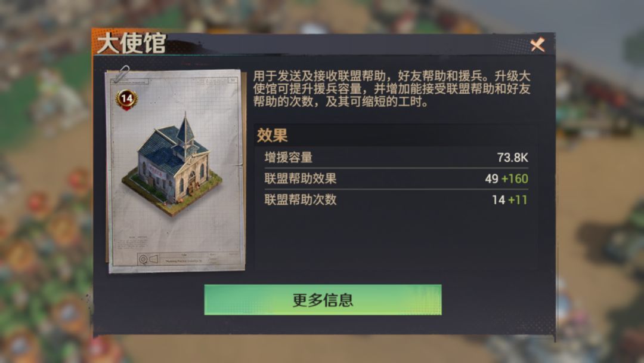Select the base value 49 in effects
Image resolution: width=644 pixels, height=363 pixels.
[491, 179]
